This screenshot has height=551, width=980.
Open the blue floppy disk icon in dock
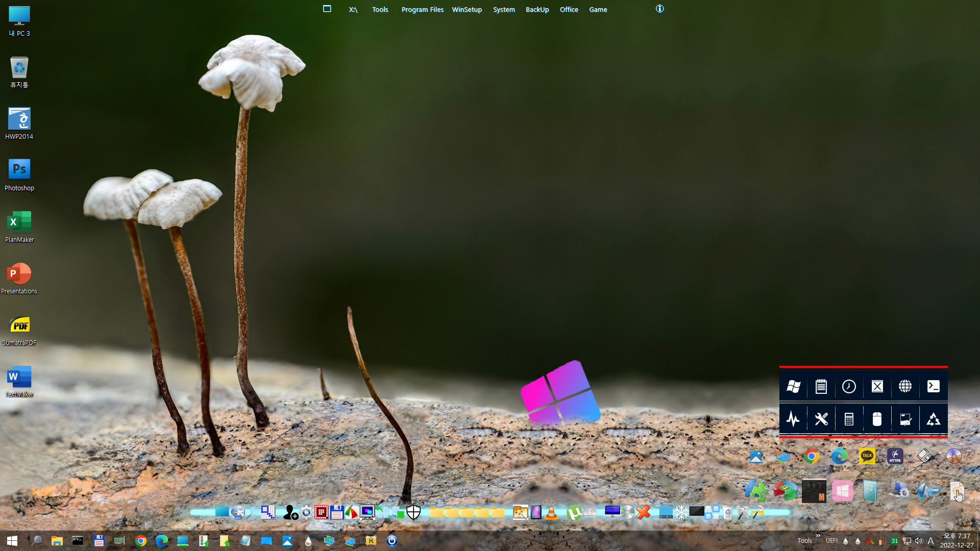coord(337,512)
